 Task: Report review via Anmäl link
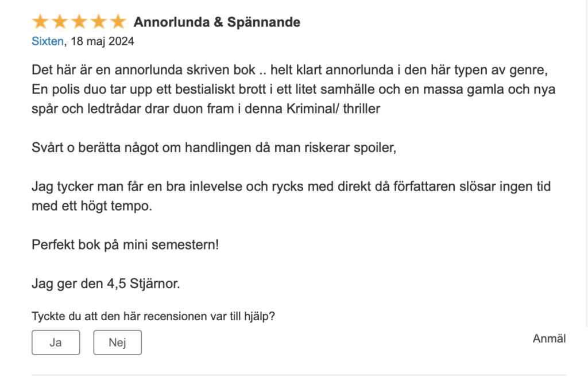pos(549,339)
